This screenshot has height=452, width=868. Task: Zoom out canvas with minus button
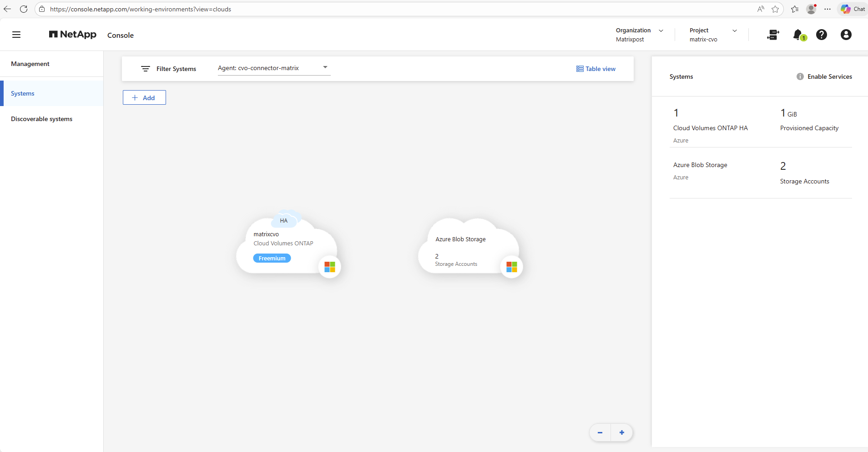[x=600, y=432]
